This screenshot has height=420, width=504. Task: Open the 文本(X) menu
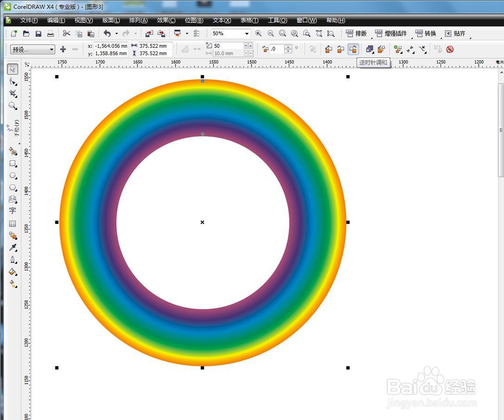(222, 20)
